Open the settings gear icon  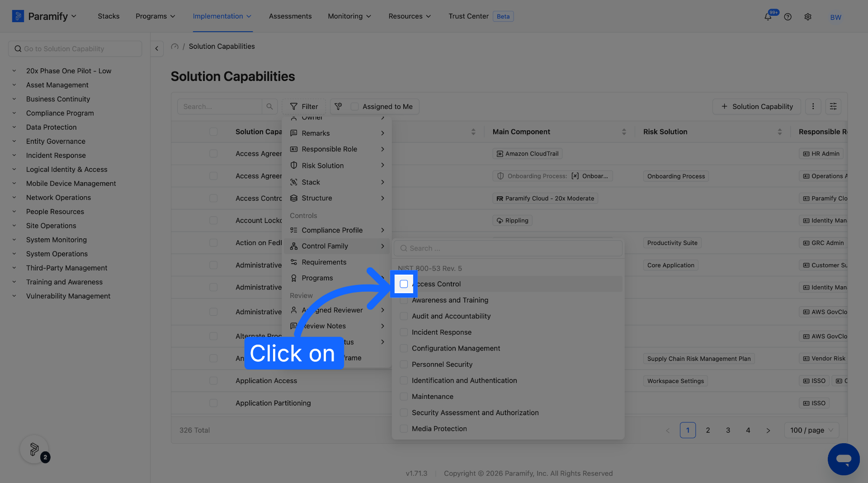point(808,17)
